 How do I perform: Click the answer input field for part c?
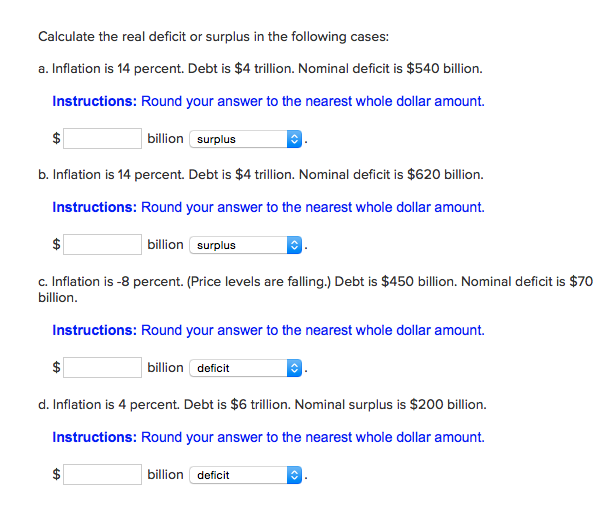click(x=103, y=367)
